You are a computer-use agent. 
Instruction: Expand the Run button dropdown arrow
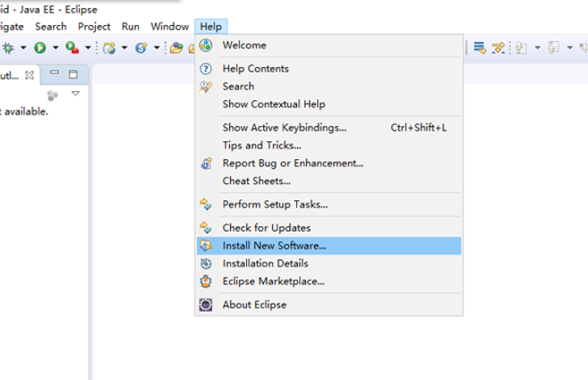55,47
